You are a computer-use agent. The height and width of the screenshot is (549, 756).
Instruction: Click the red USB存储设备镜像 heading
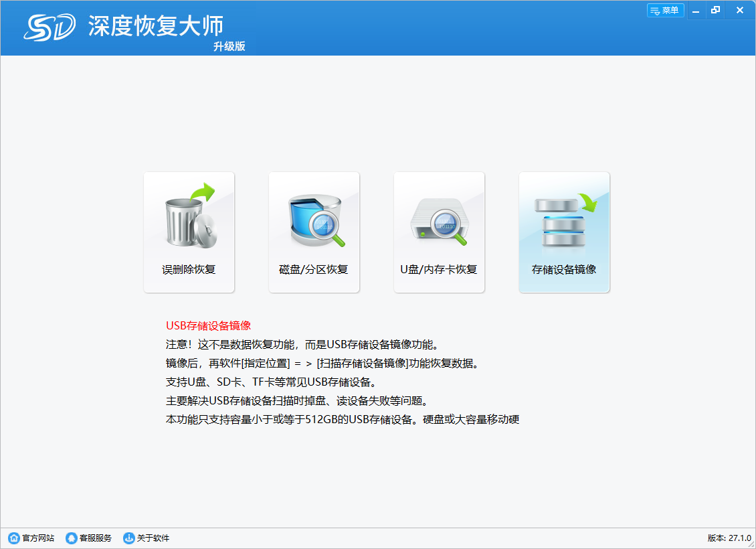[208, 326]
